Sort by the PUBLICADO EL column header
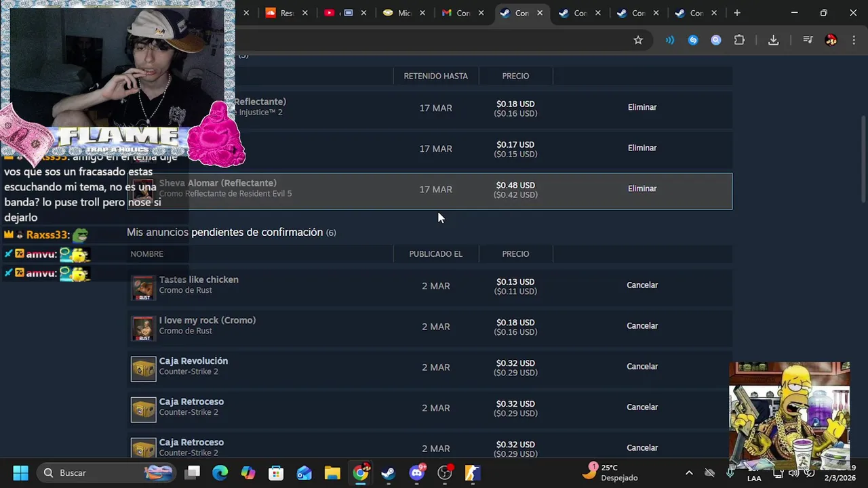868x488 pixels. (436, 253)
